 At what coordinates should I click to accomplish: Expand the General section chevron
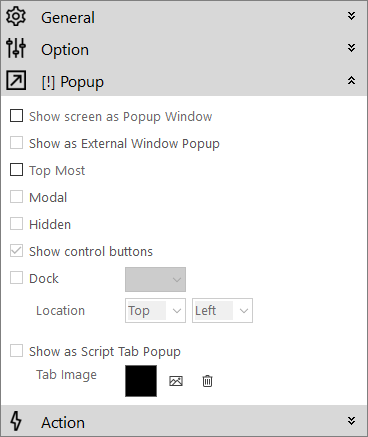(351, 16)
